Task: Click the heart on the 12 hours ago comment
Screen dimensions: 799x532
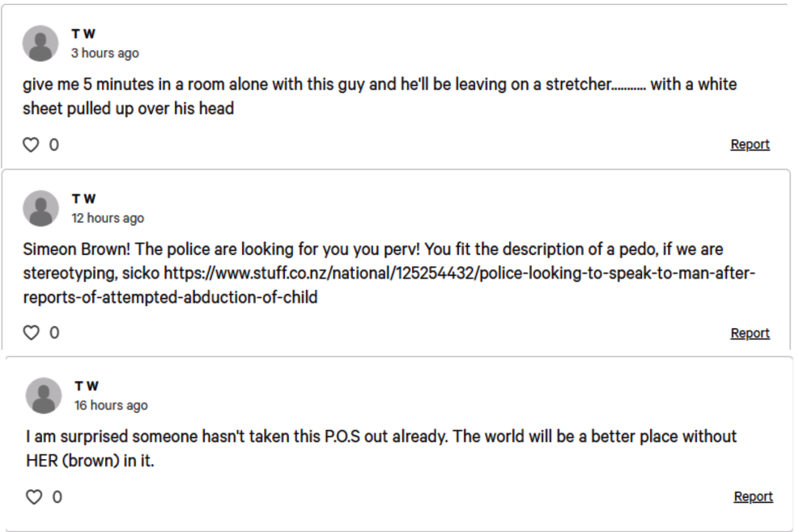Action: (x=31, y=333)
